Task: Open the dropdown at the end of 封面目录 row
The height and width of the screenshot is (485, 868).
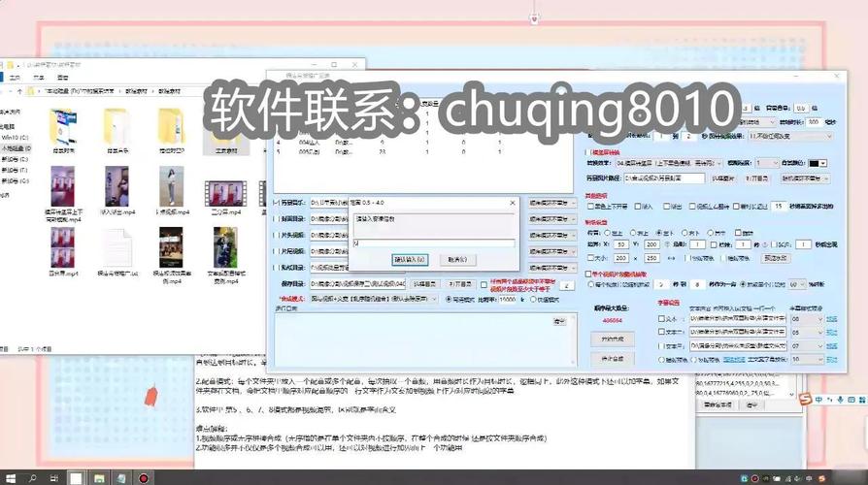Action: click(x=552, y=219)
